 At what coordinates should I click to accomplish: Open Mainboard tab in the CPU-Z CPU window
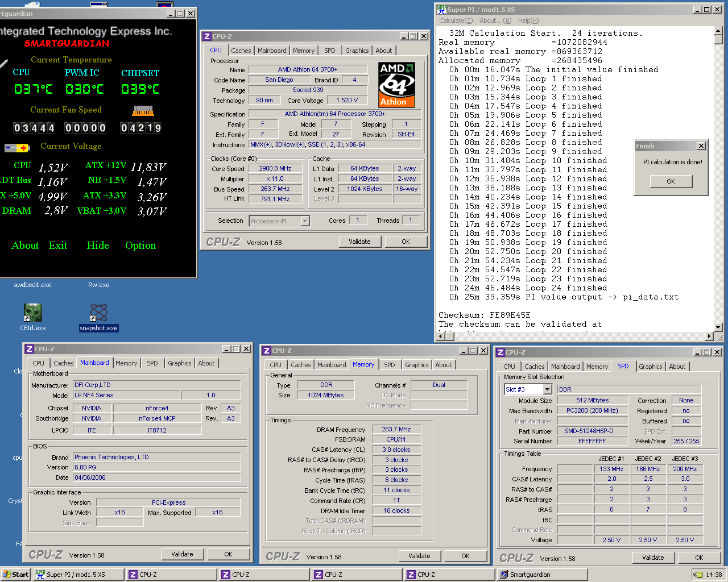(272, 51)
